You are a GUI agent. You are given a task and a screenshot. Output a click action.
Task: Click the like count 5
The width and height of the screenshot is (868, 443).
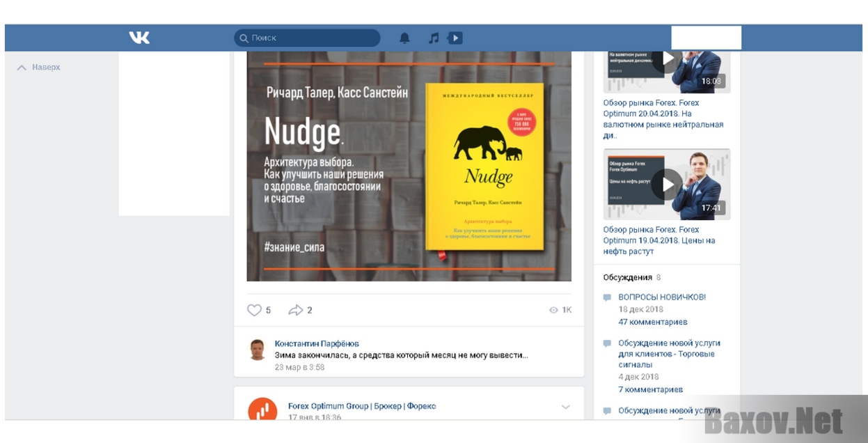coord(269,310)
